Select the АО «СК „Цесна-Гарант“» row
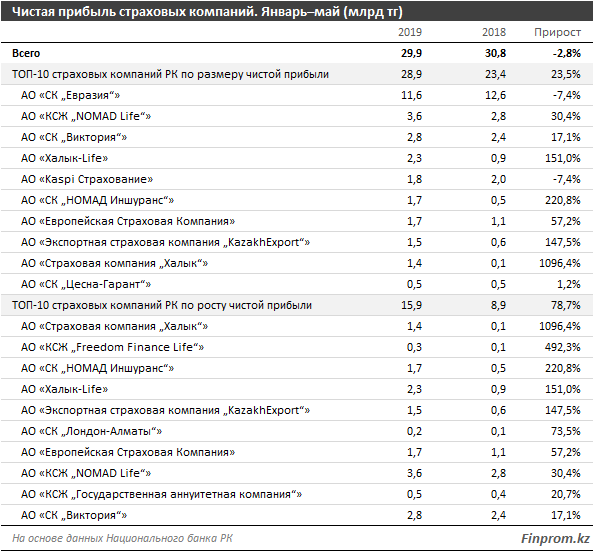The height and width of the screenshot is (551, 593). pyautogui.click(x=296, y=284)
